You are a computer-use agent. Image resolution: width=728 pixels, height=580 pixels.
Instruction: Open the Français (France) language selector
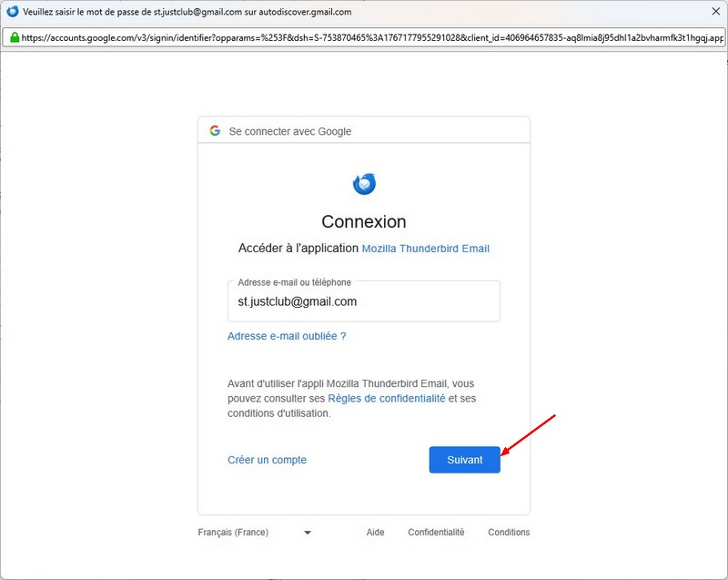[234, 533]
